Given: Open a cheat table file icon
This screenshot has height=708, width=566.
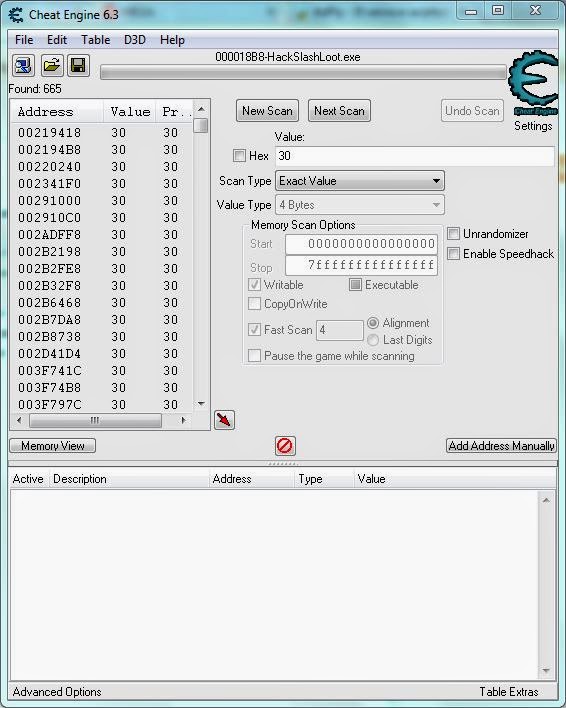Looking at the screenshot, I should [x=52, y=66].
